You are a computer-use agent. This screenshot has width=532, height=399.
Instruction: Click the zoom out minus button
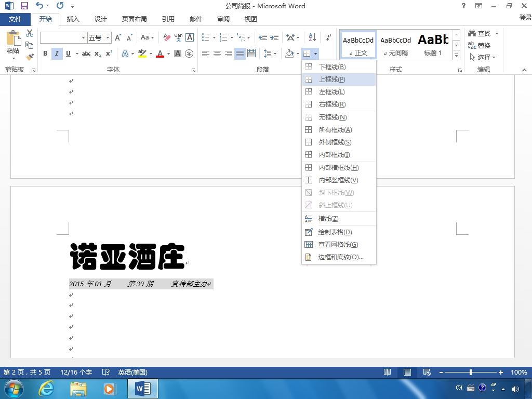tap(441, 372)
